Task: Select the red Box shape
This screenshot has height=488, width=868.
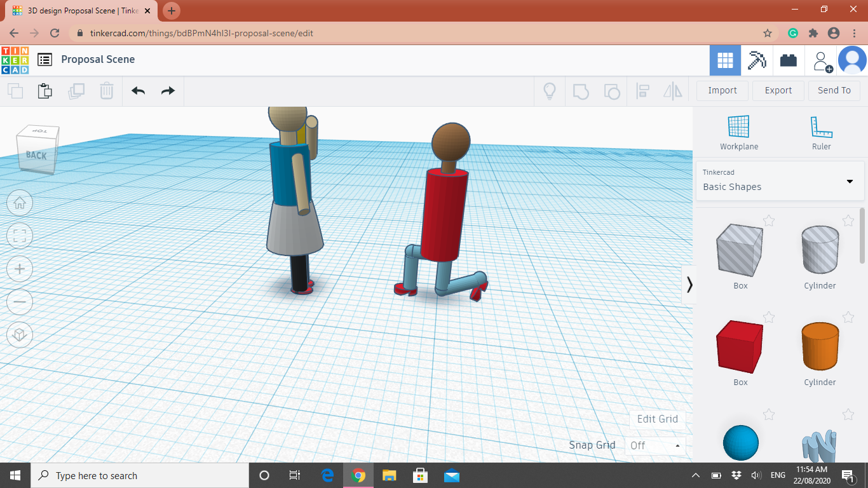Action: click(740, 347)
